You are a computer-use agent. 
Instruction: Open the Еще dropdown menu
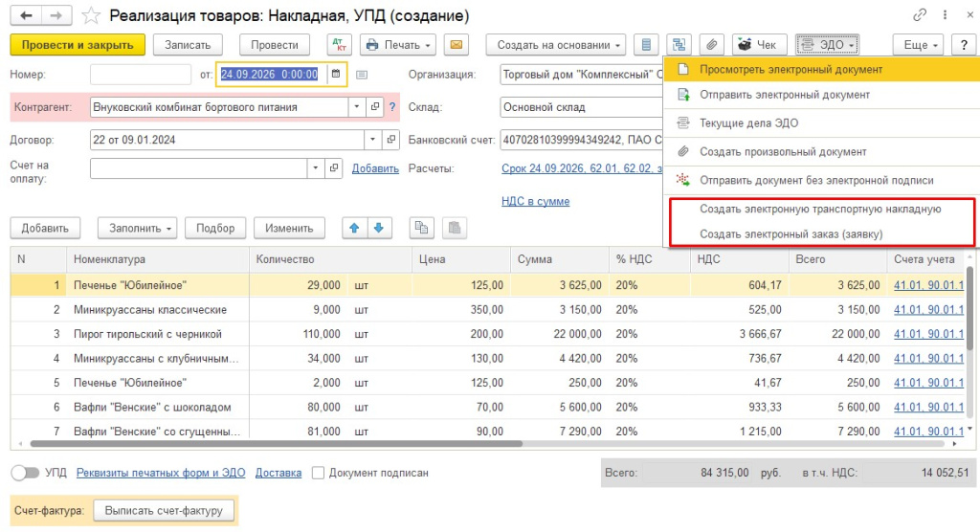tap(920, 45)
